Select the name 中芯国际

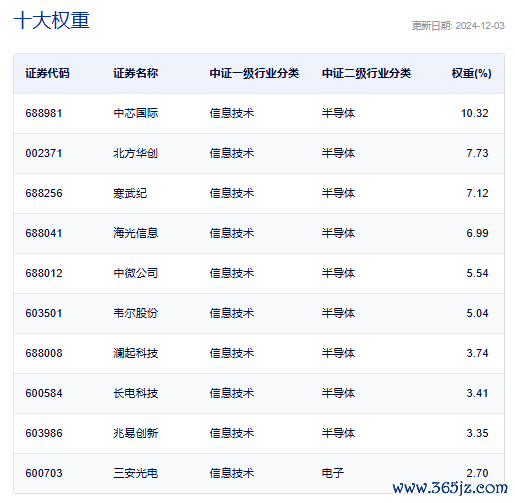click(136, 113)
